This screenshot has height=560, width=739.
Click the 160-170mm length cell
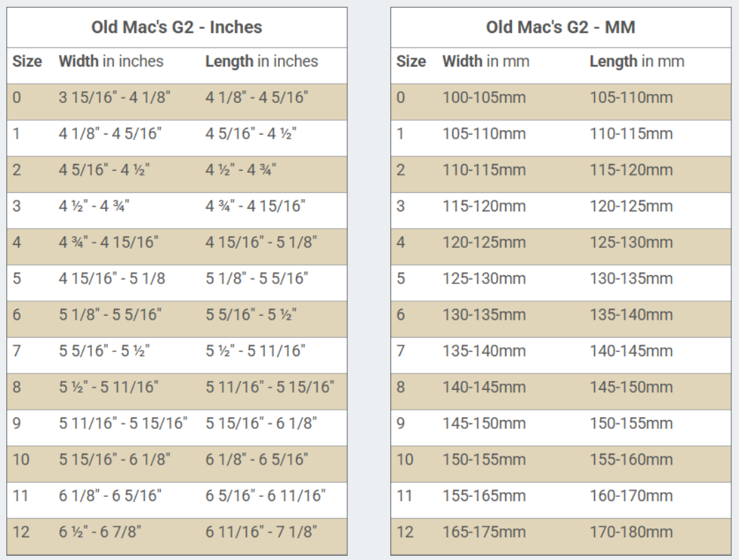click(x=631, y=495)
